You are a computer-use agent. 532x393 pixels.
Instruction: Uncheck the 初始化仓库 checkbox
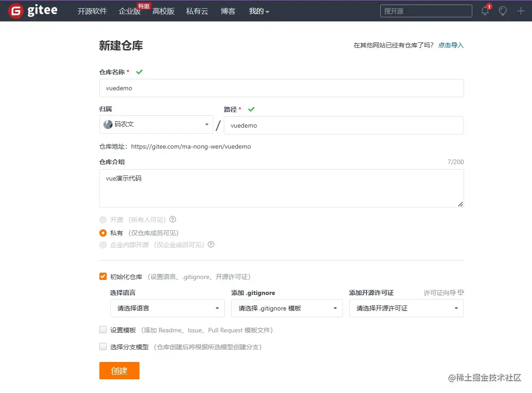coord(103,276)
